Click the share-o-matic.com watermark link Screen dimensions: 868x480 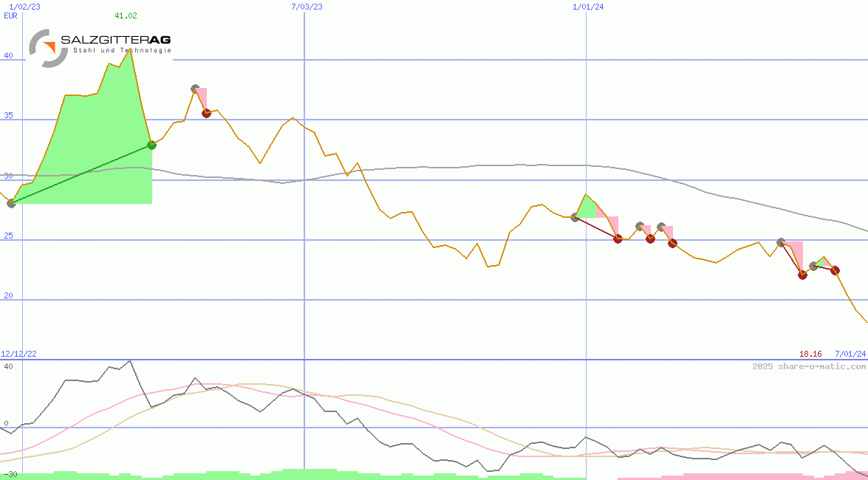click(x=809, y=366)
